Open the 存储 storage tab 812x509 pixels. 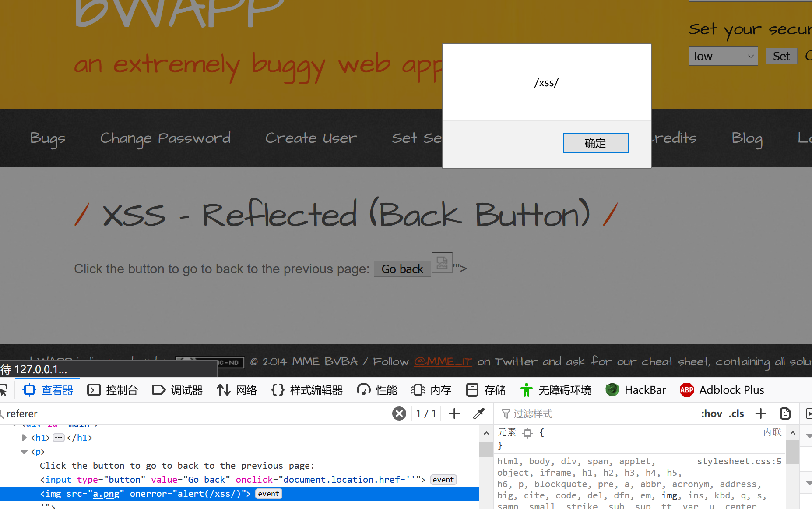(485, 390)
